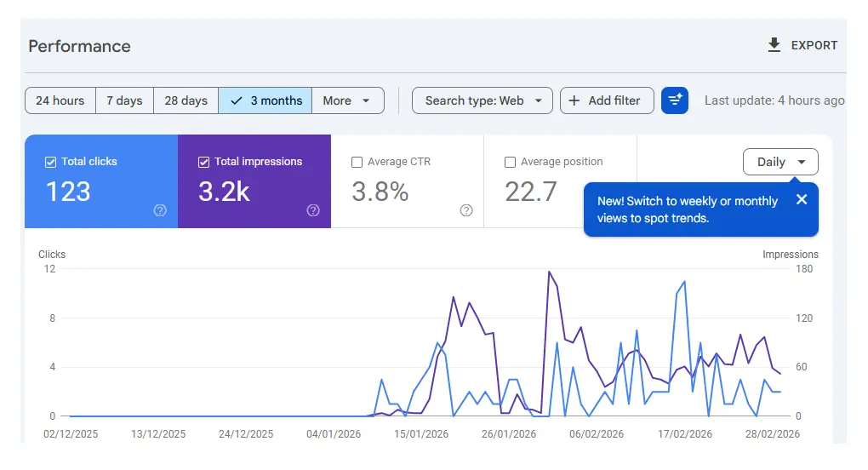Switch to the 7 days range
Viewport: 868px width, 470px height.
pos(124,100)
